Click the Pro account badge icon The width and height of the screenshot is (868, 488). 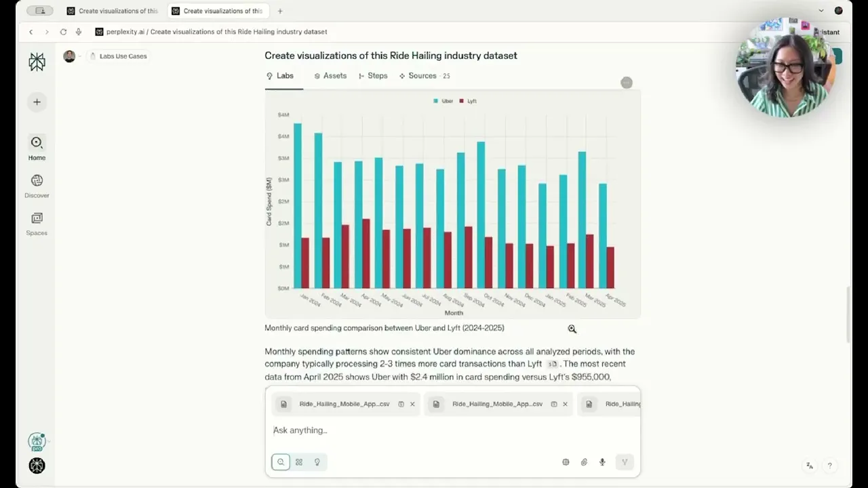37,442
